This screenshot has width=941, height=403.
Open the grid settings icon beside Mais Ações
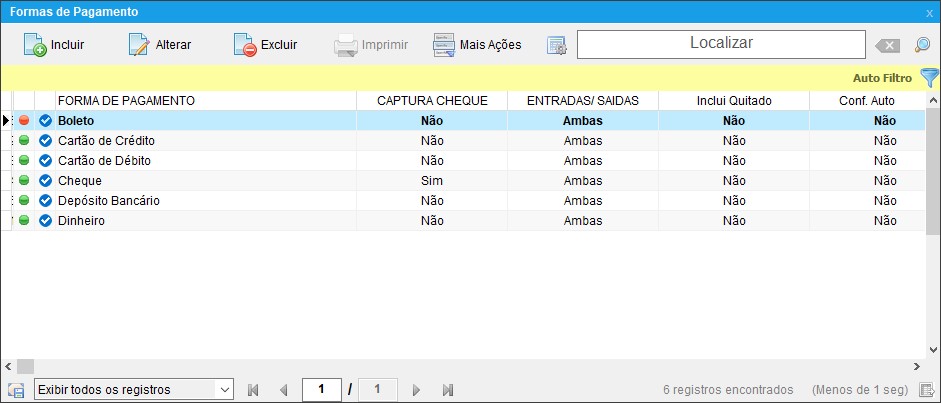pyautogui.click(x=556, y=46)
